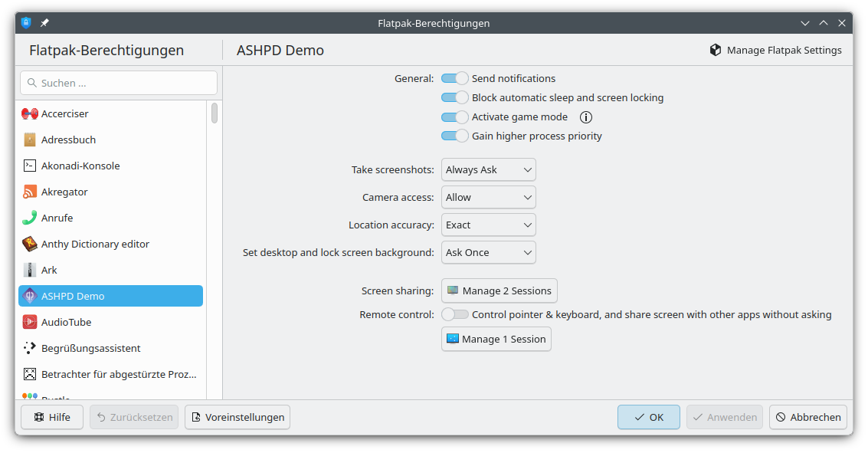Toggle Send notifications switch
This screenshot has width=868, height=453.
tap(454, 79)
